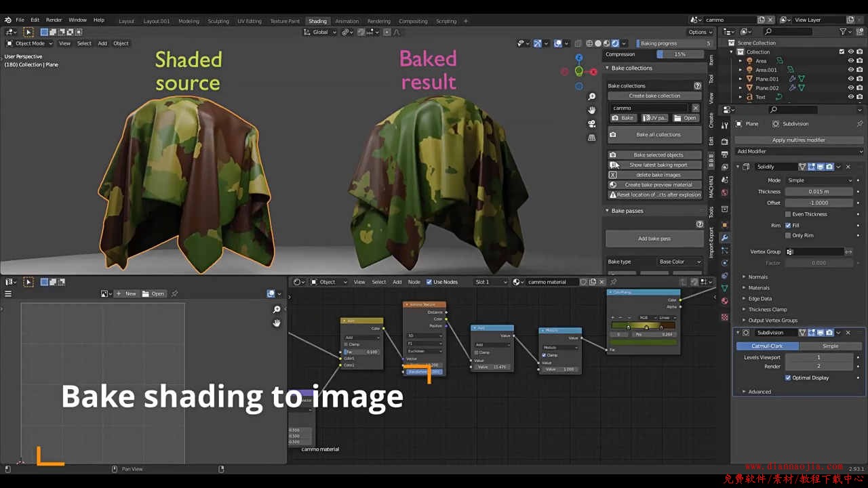Click help question mark in Bake collections
This screenshot has width=868, height=488.
(x=697, y=86)
